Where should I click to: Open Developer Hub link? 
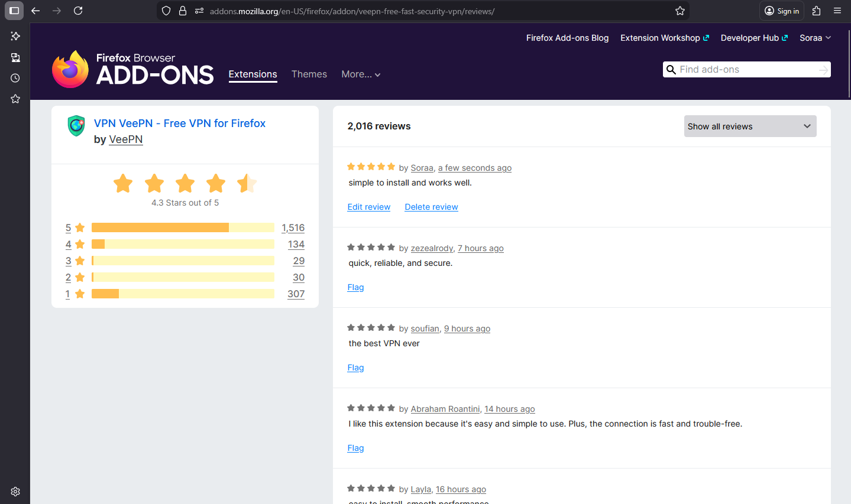coord(754,38)
